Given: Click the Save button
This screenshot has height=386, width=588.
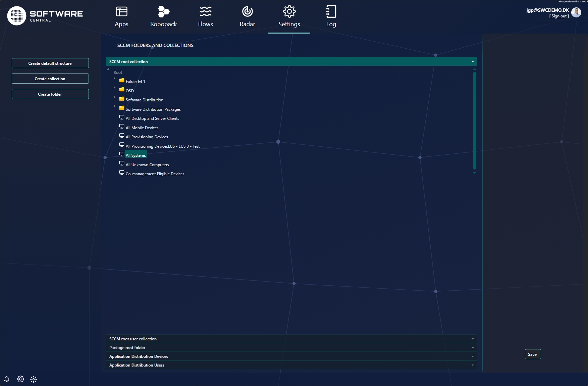Looking at the screenshot, I should 533,354.
